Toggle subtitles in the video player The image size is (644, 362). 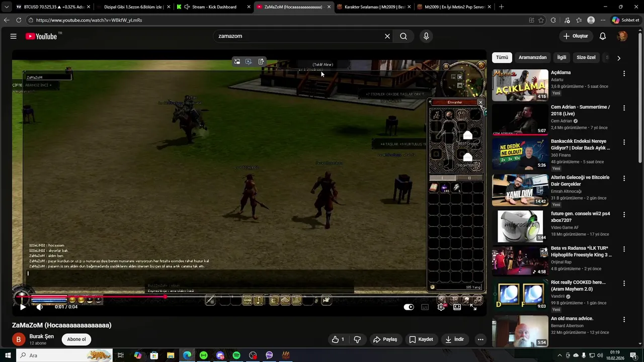pos(425,307)
